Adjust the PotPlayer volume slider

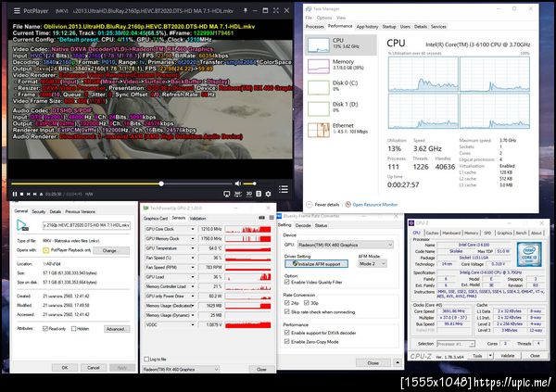pyautogui.click(x=249, y=183)
